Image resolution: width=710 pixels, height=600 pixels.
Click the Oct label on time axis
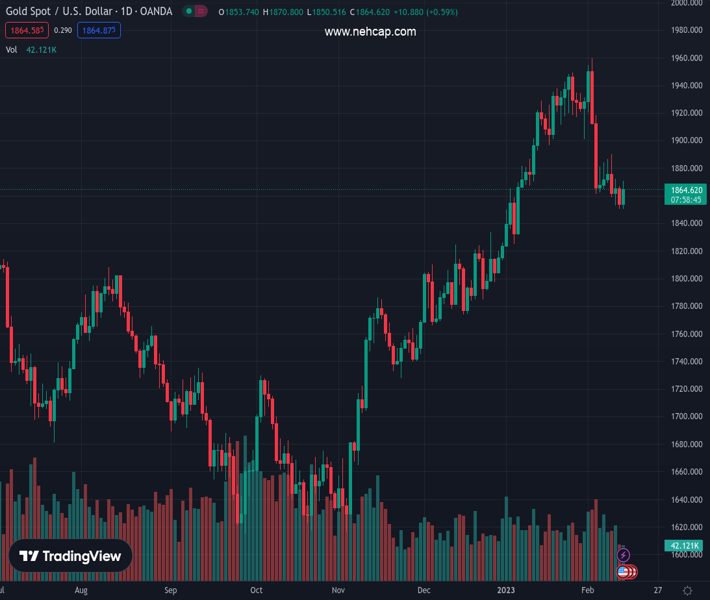click(x=256, y=591)
